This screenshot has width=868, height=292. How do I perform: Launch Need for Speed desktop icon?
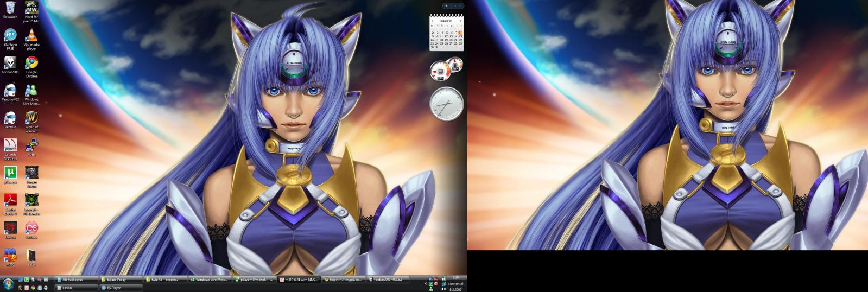point(31,8)
